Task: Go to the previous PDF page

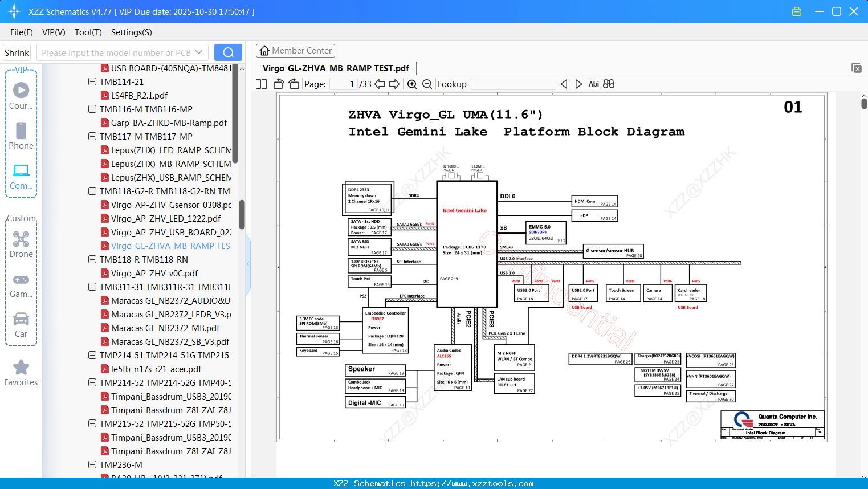Action: (x=380, y=84)
